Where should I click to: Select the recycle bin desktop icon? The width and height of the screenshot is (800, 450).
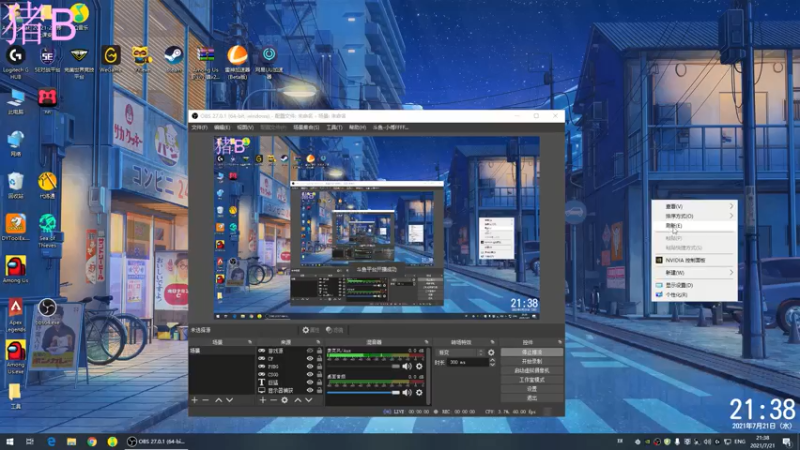click(16, 185)
